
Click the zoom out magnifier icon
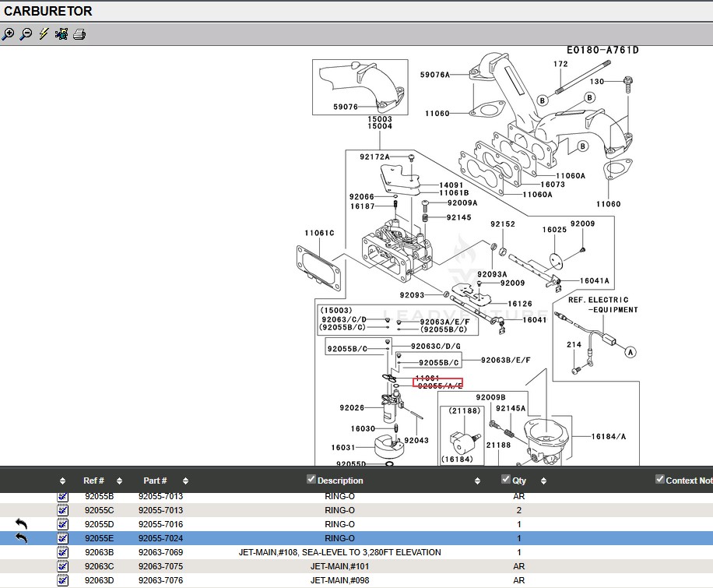click(26, 34)
